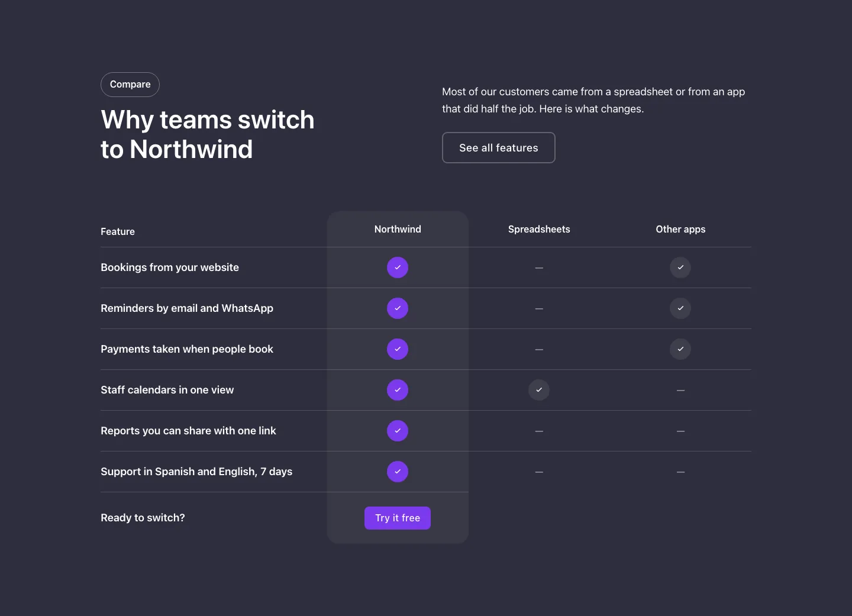The height and width of the screenshot is (616, 852).
Task: Click Northwind checkmark for Reports you can share
Action: [x=398, y=431]
